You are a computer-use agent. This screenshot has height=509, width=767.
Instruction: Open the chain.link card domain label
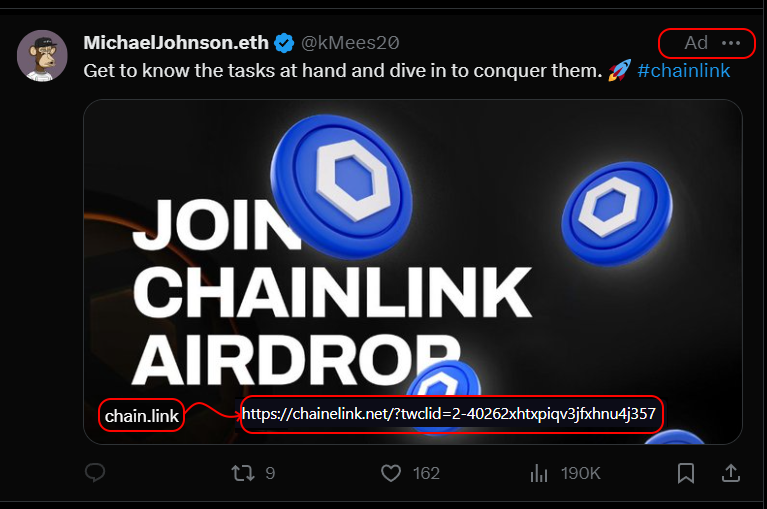142,416
